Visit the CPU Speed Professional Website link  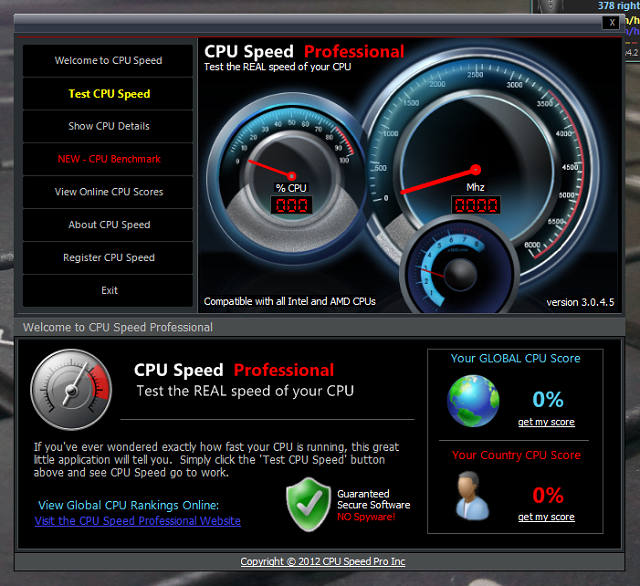[x=138, y=521]
